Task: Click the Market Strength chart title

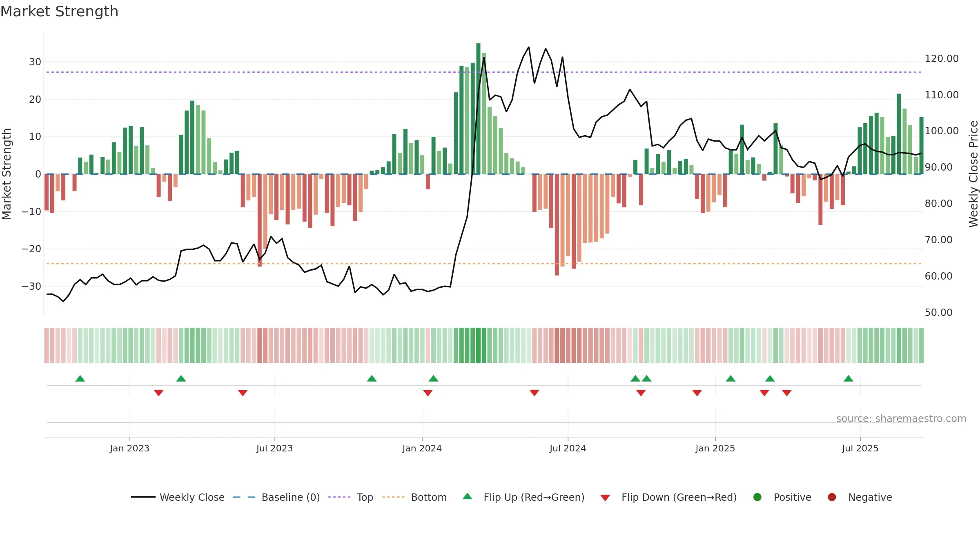Action: coord(59,11)
